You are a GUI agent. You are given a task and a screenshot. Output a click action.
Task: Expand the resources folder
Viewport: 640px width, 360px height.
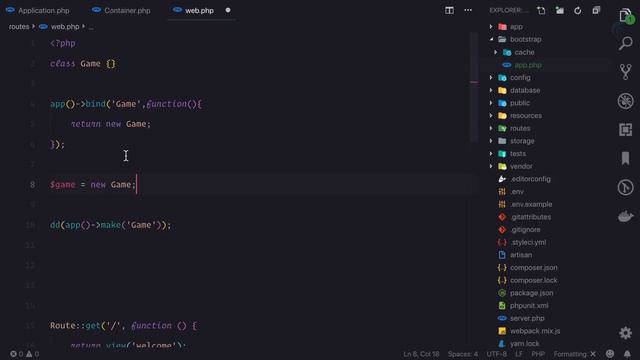pyautogui.click(x=526, y=116)
